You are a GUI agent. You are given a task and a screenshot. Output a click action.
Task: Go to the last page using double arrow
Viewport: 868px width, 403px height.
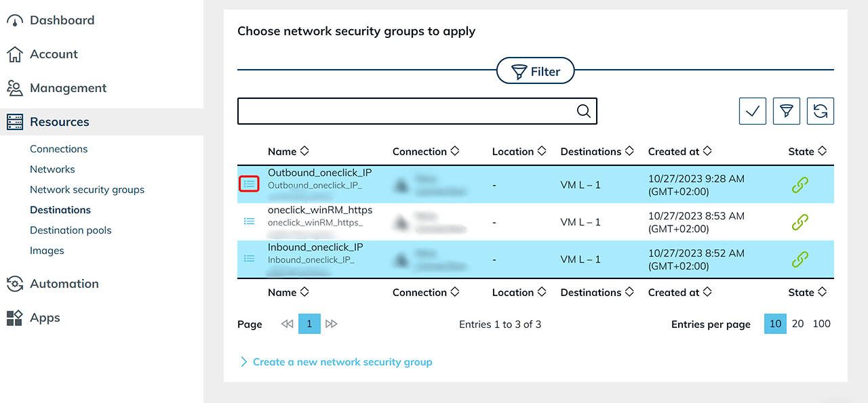click(331, 324)
